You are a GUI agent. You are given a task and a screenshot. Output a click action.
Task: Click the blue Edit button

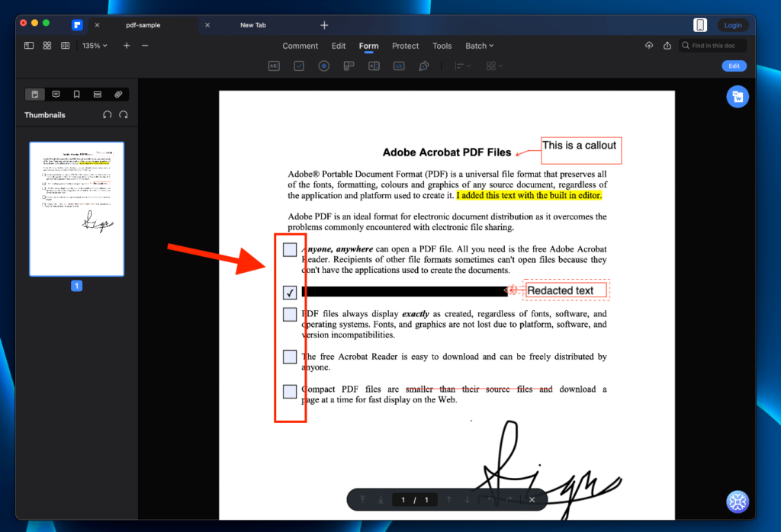pyautogui.click(x=734, y=66)
